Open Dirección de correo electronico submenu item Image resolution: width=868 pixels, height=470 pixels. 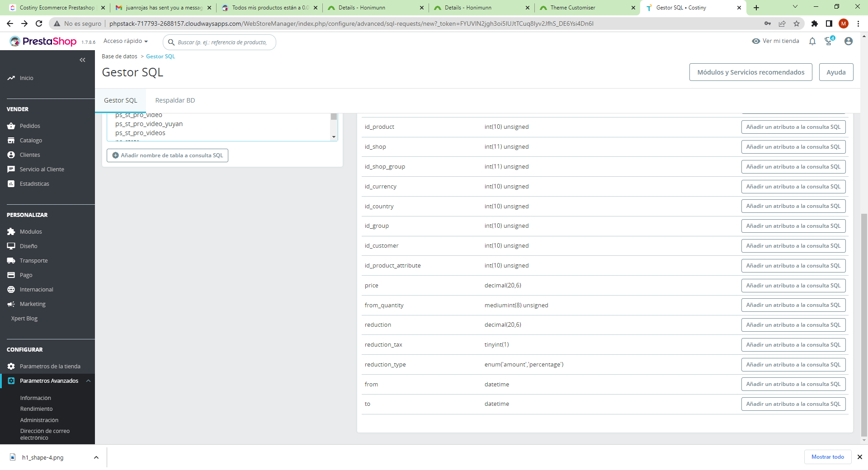45,434
